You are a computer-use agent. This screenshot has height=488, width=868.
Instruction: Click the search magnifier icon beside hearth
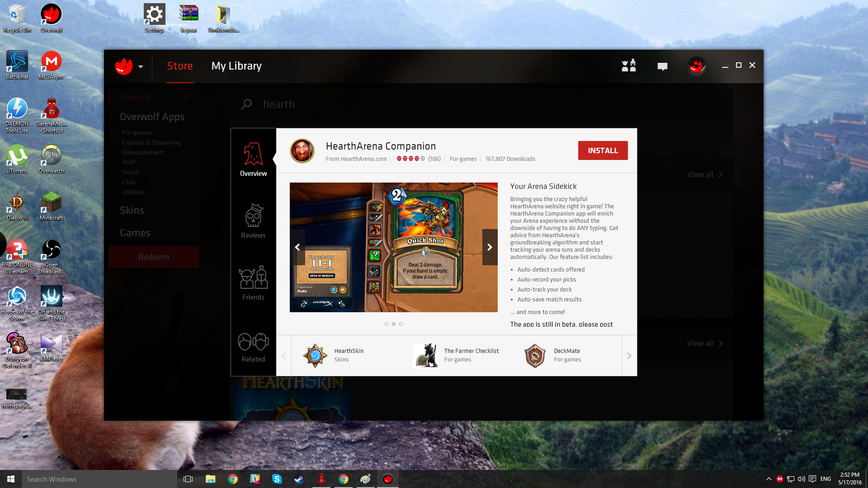pyautogui.click(x=246, y=104)
